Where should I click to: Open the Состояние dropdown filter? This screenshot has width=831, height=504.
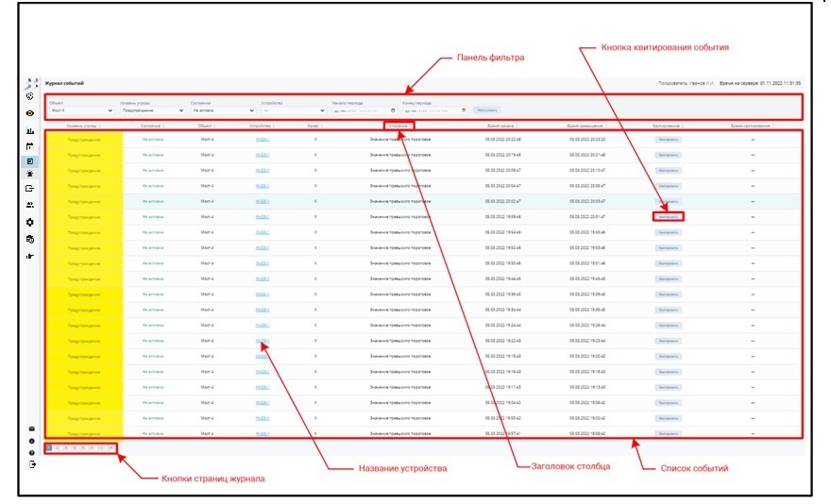(223, 110)
